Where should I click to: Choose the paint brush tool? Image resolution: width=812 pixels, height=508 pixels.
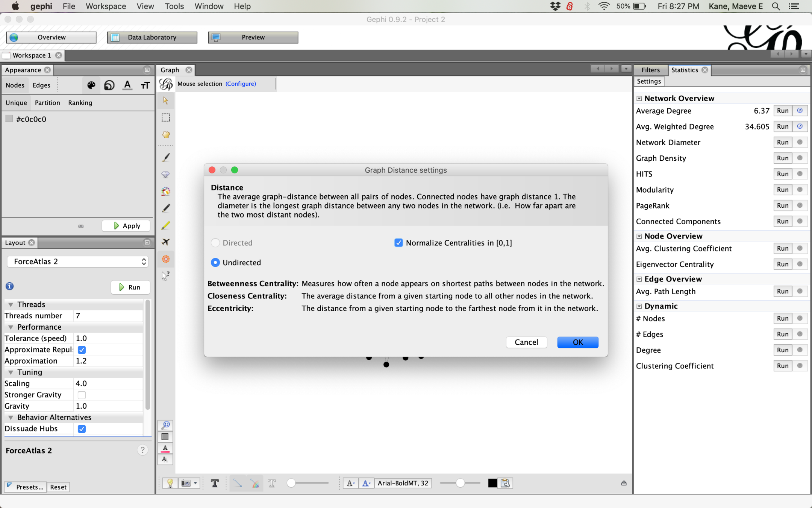click(165, 157)
